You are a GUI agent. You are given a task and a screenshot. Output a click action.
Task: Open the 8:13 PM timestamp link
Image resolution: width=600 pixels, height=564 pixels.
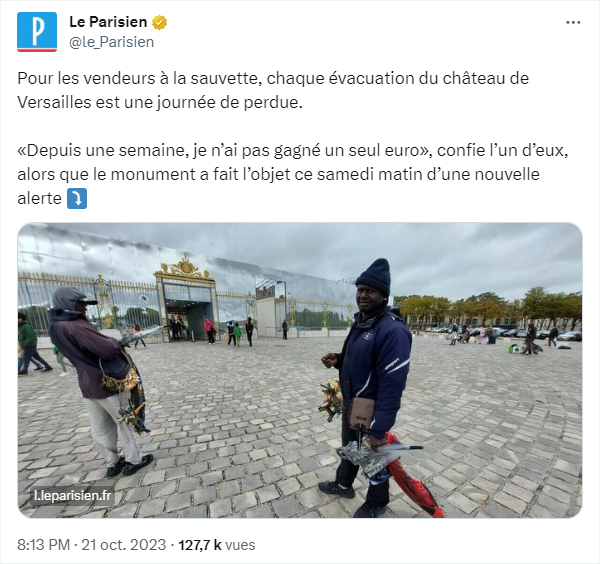(x=44, y=545)
